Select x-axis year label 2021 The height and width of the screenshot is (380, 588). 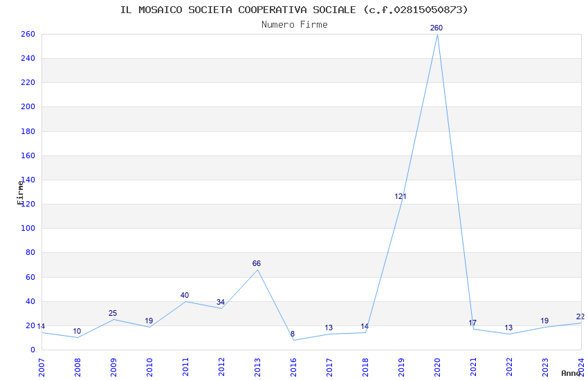(x=474, y=368)
